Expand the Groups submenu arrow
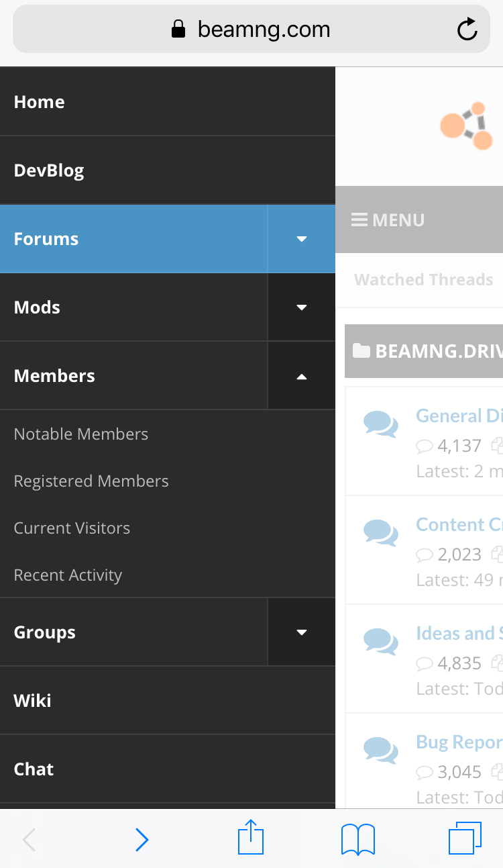Viewport: 503px width, 868px height. point(302,632)
